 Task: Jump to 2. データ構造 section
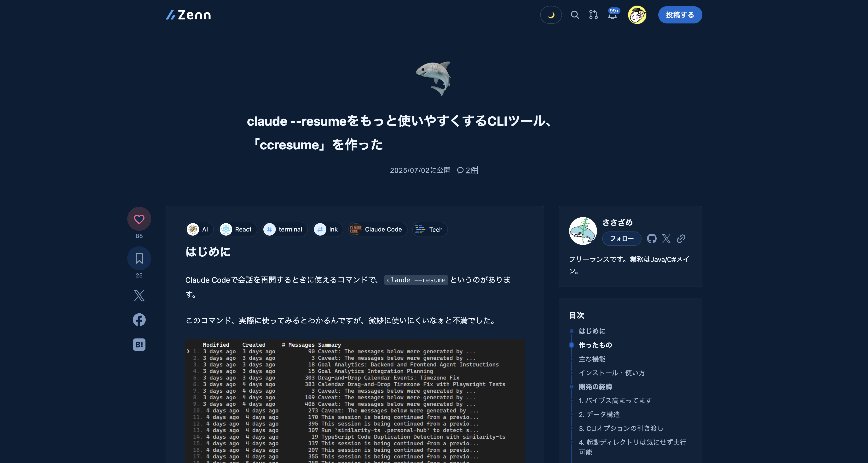pos(599,414)
